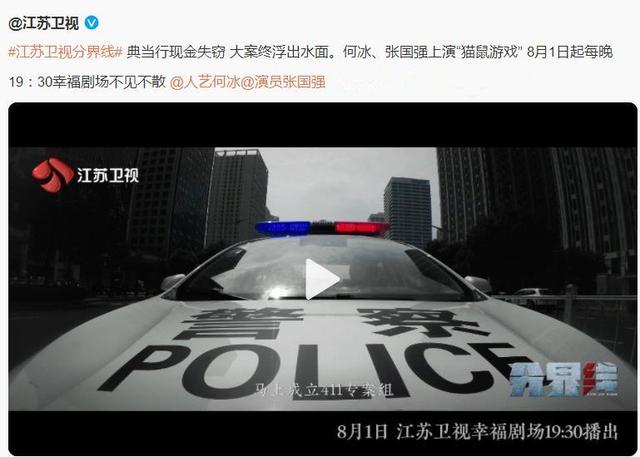The width and height of the screenshot is (640, 457).
Task: Click the text 19:30幸福剧场不见不散
Action: [x=87, y=82]
